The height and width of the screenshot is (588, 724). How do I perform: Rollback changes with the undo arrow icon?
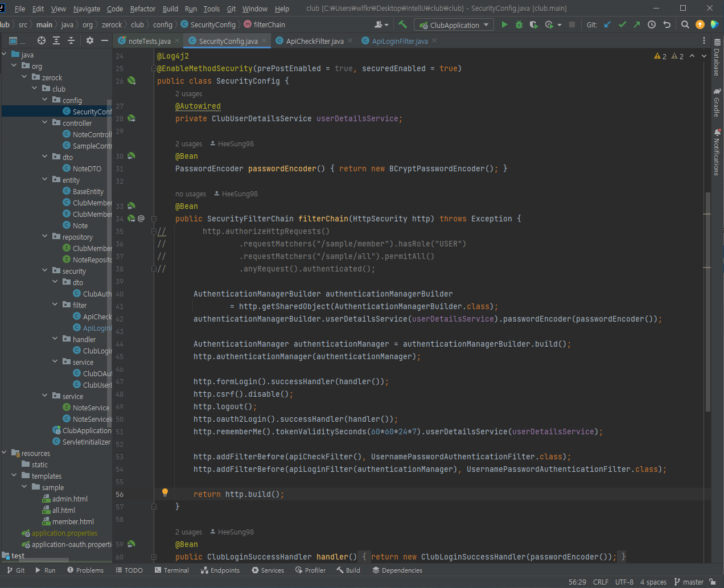pos(667,24)
